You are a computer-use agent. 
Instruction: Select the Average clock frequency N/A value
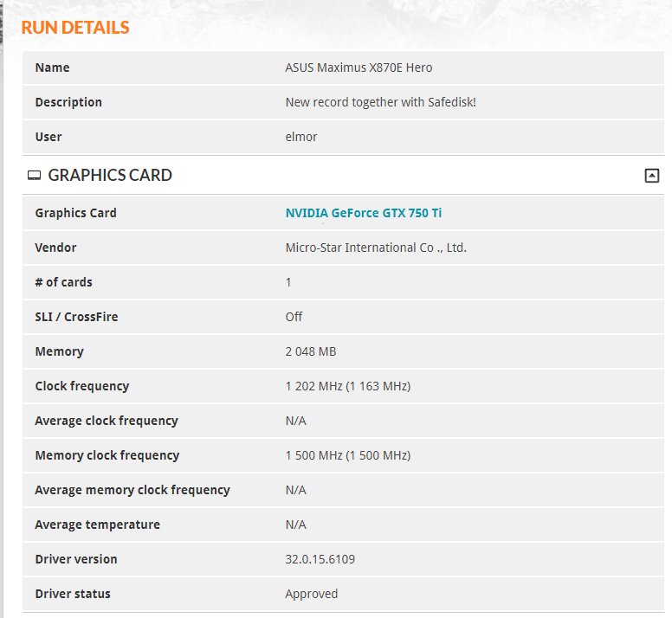(295, 421)
